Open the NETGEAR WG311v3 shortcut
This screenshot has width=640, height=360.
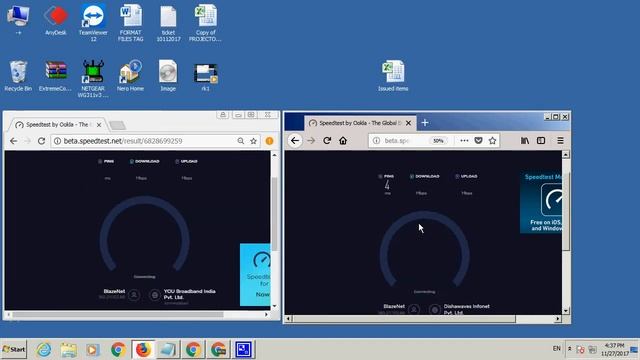click(x=93, y=79)
